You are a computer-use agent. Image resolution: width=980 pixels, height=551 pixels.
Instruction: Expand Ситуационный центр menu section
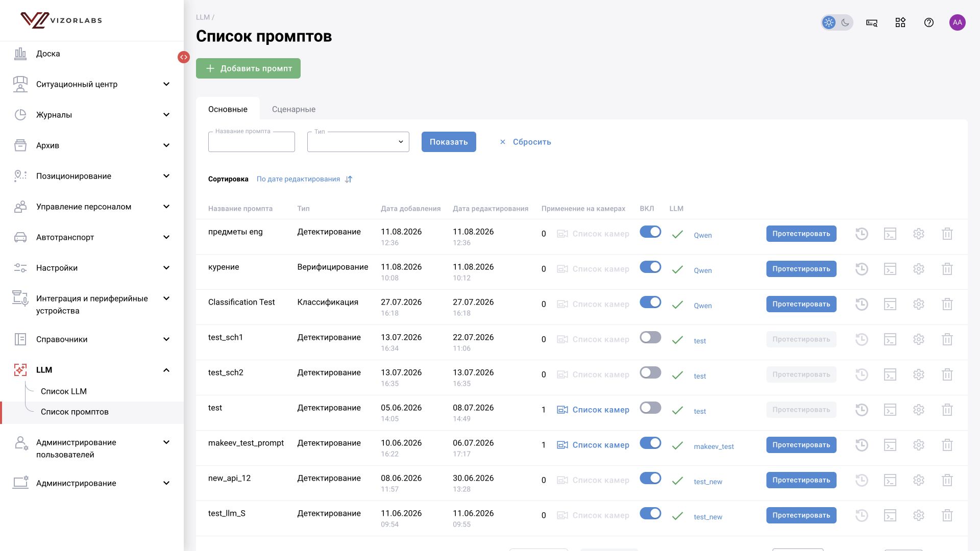pos(166,84)
